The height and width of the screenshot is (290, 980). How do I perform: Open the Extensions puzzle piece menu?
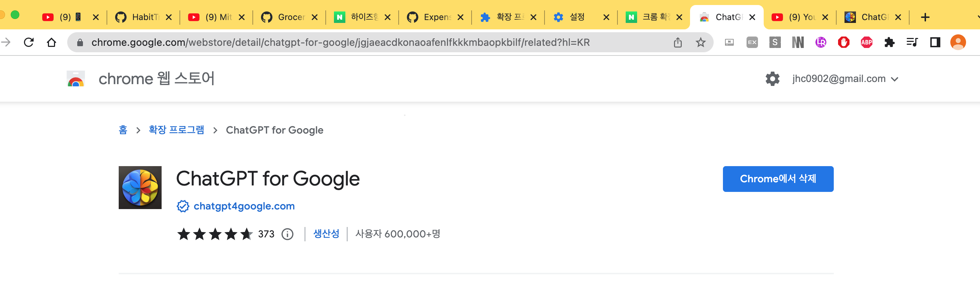[x=890, y=42]
